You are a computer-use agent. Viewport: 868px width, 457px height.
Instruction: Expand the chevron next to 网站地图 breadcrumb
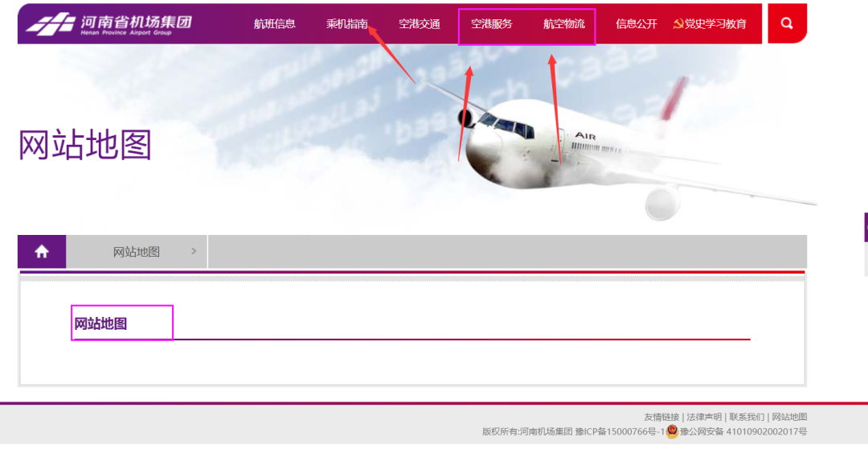coord(194,252)
